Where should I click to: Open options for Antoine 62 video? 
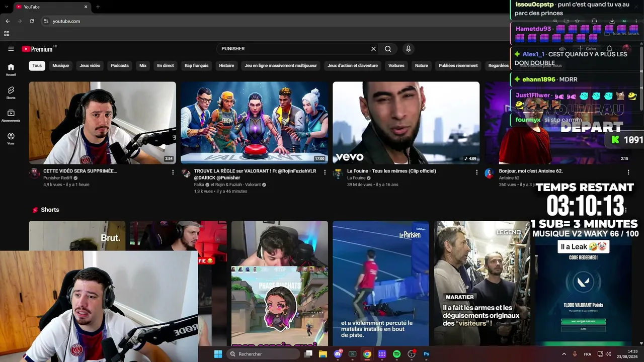pyautogui.click(x=628, y=172)
